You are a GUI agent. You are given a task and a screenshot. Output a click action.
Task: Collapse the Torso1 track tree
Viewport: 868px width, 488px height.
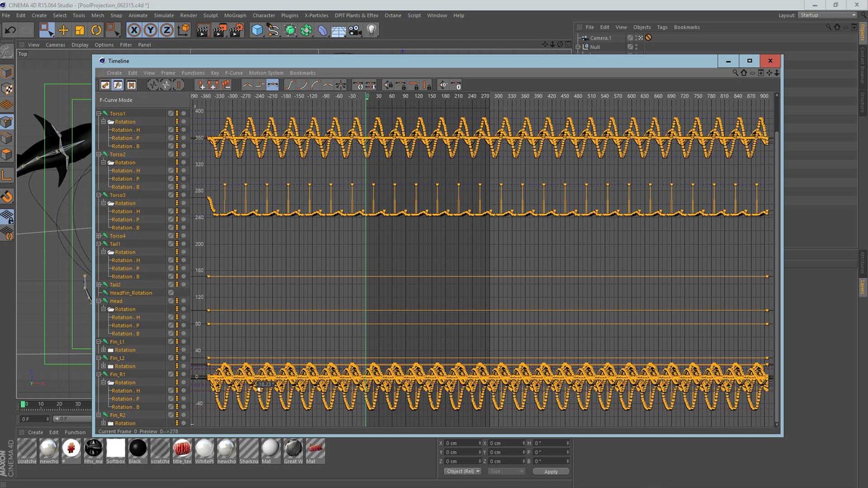[x=99, y=113]
